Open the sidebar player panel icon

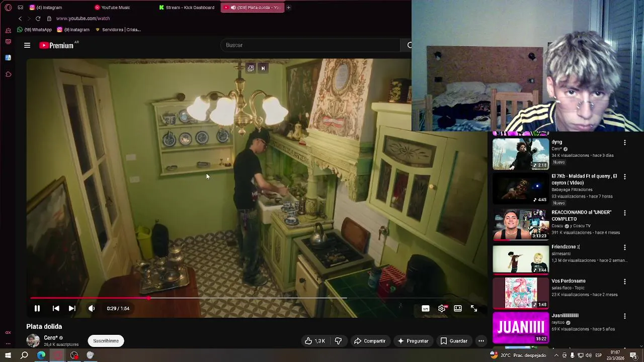8,42
